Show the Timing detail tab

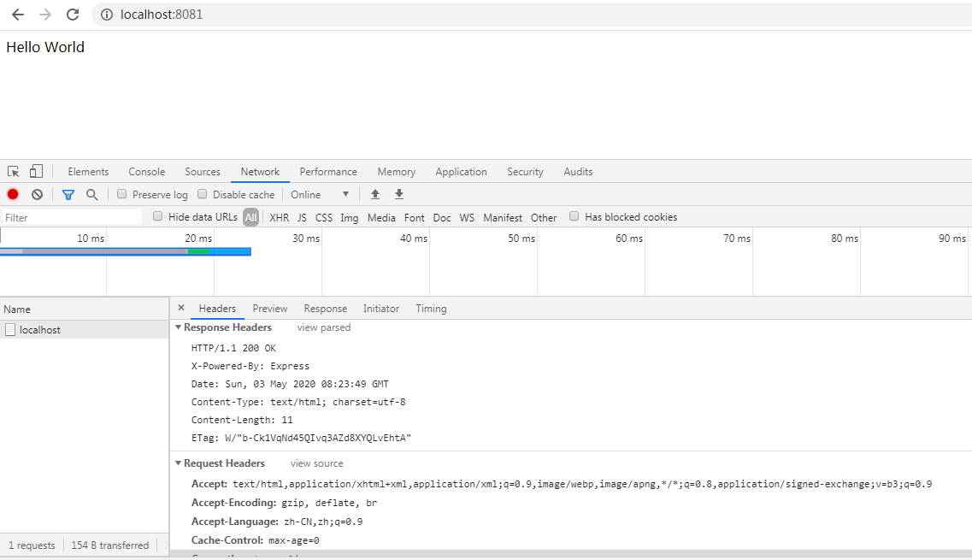coord(432,309)
